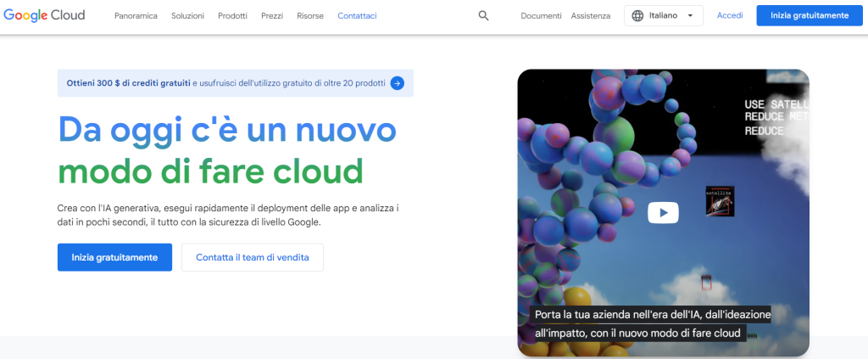Viewport: 868px width, 359px height.
Task: Click hero Inizia gratuitamente button below headline
Action: [114, 257]
